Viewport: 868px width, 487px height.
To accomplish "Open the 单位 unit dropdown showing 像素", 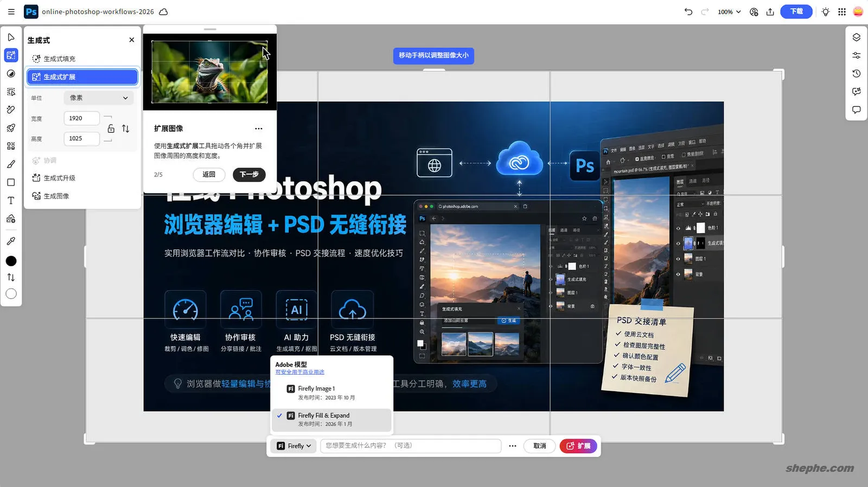I will click(x=98, y=98).
